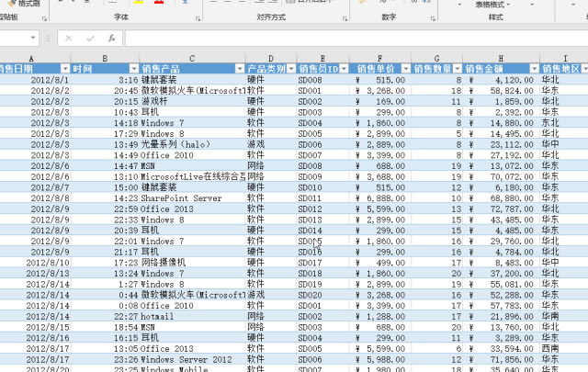Open the 销售员ID filter dropdown
The height and width of the screenshot is (372, 588).
tap(344, 69)
